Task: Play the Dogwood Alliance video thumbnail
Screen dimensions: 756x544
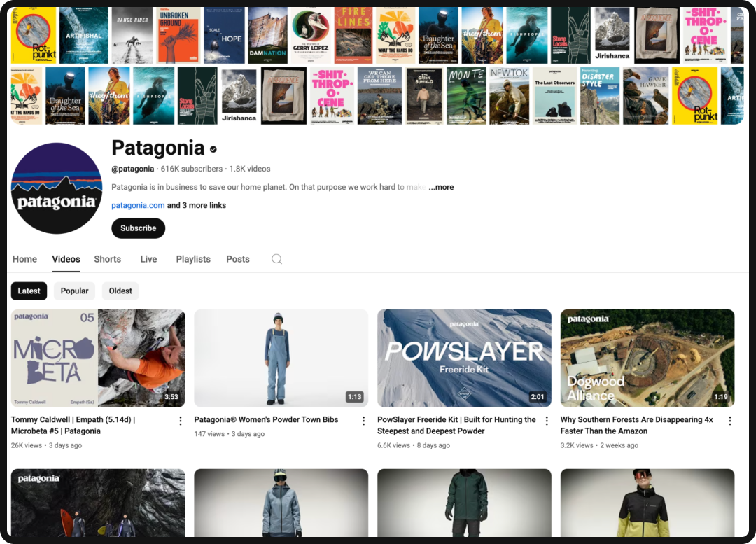Action: (647, 358)
